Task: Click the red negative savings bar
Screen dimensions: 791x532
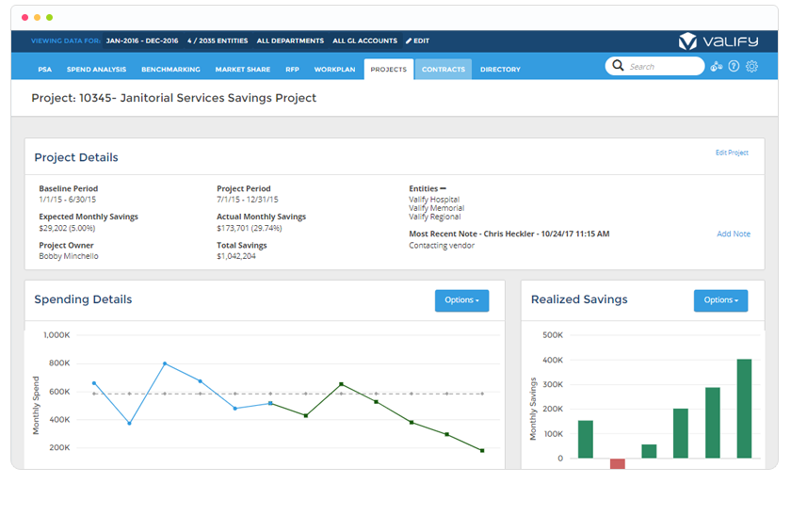Action: click(x=617, y=464)
